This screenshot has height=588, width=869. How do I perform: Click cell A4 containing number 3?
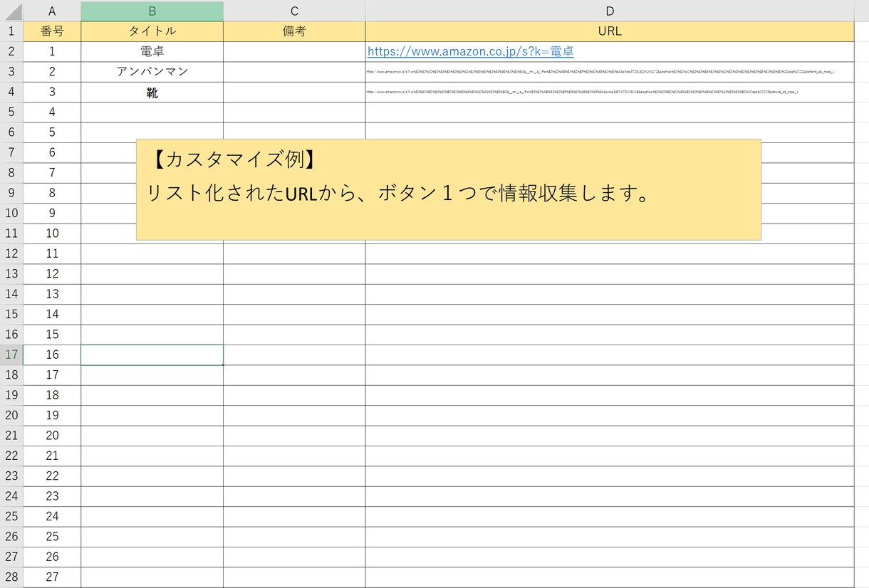(x=52, y=93)
